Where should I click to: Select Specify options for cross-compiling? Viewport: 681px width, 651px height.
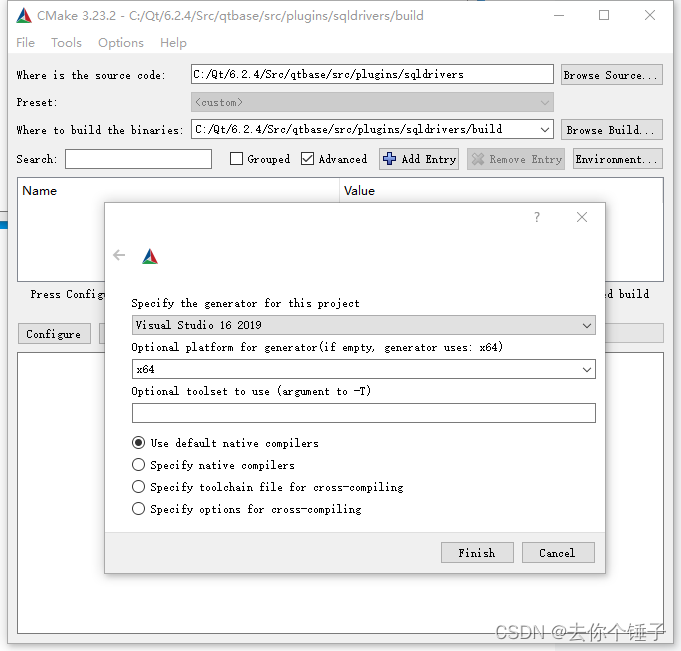coord(138,509)
